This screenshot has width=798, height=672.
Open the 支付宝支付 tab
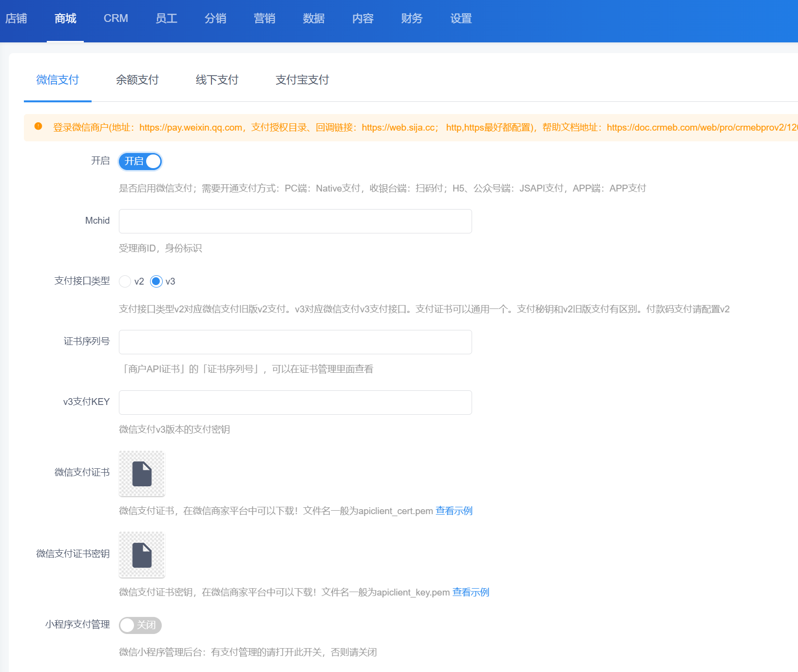302,80
